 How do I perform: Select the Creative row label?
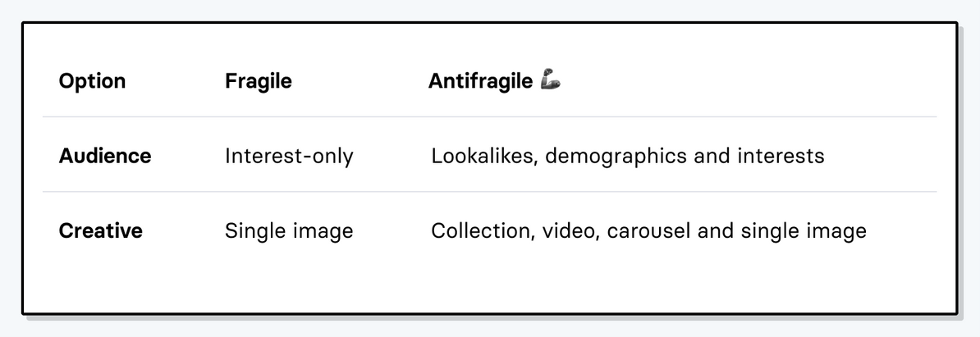click(100, 231)
